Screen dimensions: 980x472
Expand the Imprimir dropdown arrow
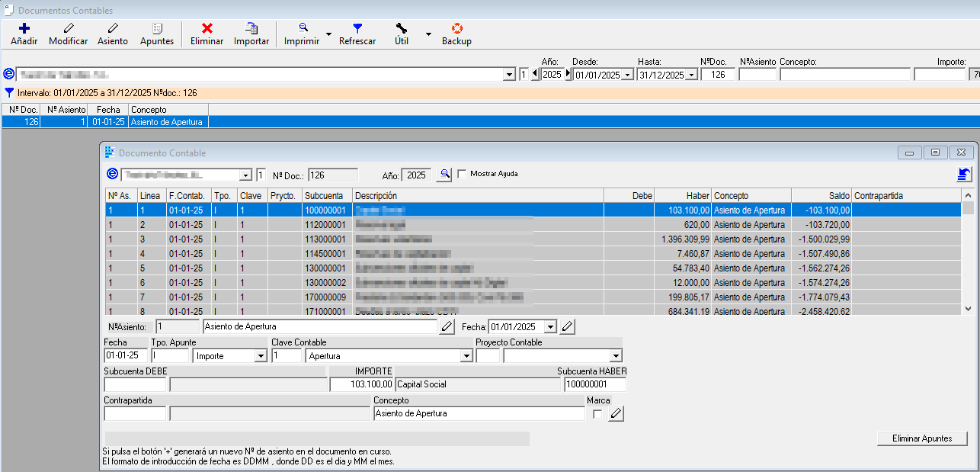pos(328,34)
